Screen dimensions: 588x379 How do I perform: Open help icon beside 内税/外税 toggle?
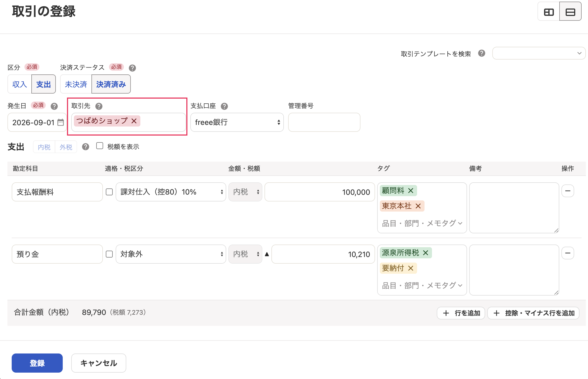click(85, 147)
